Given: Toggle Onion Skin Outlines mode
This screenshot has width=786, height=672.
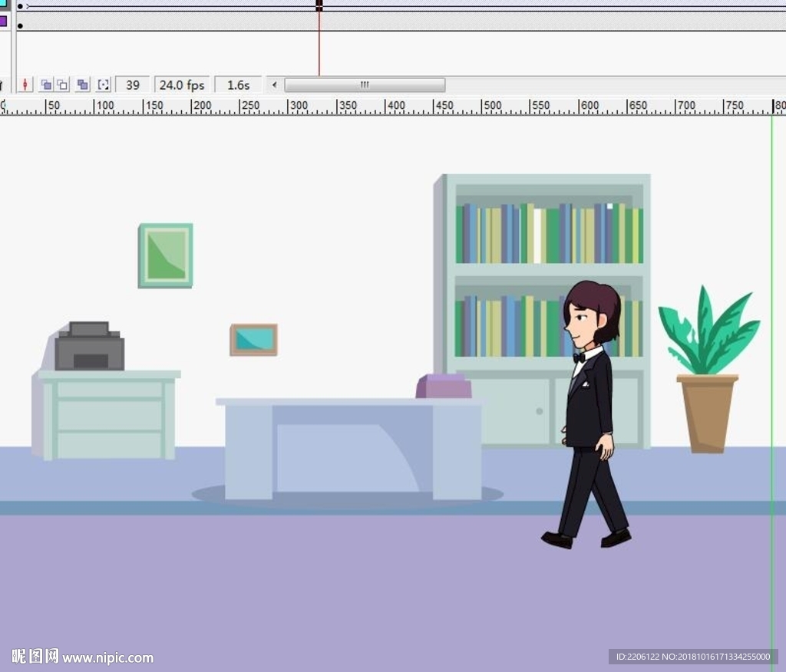Looking at the screenshot, I should coord(63,84).
